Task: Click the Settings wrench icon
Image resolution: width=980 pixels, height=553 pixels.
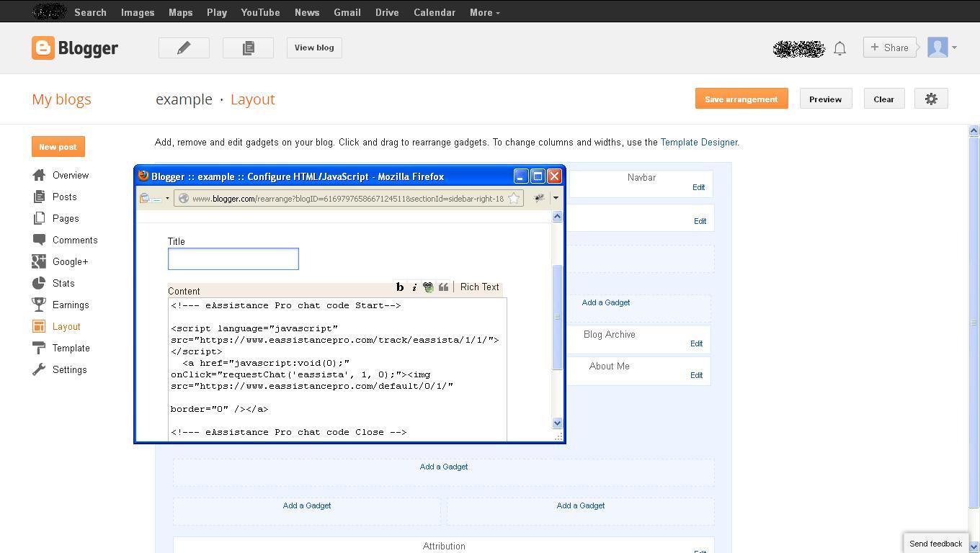Action: coord(39,369)
